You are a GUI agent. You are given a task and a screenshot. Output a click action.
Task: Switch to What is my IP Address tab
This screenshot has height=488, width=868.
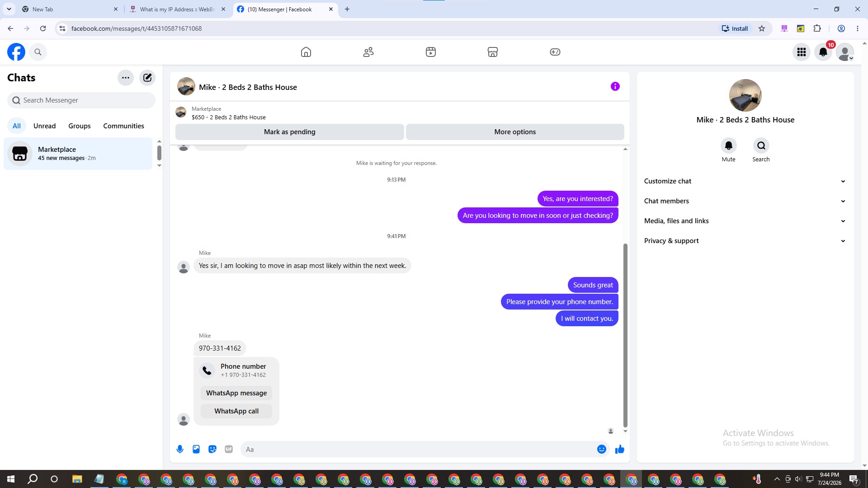click(177, 9)
